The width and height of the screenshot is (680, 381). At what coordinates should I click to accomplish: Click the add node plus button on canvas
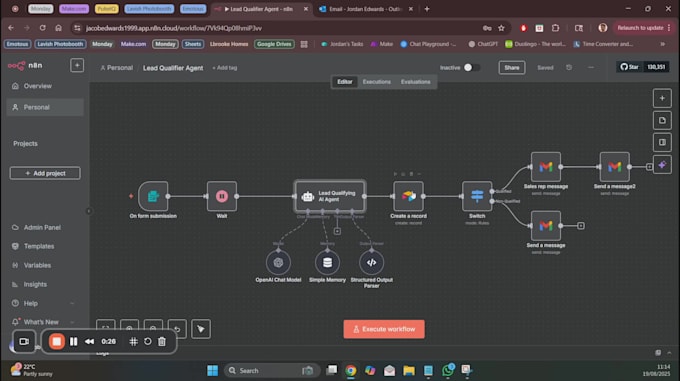tap(662, 98)
